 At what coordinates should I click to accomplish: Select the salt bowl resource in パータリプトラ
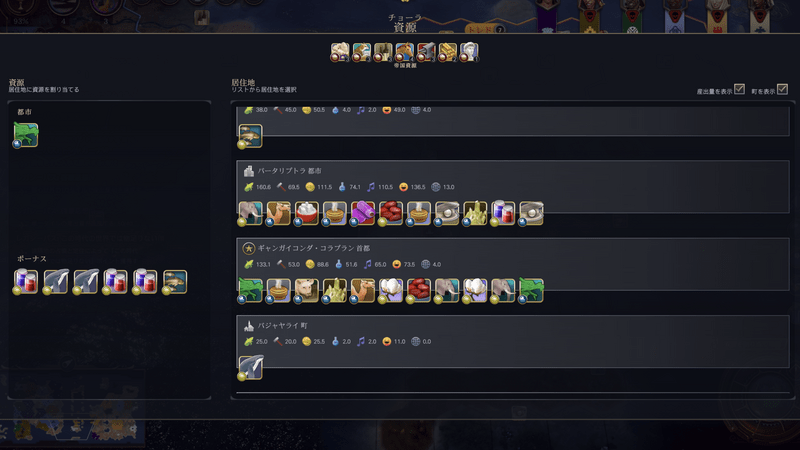[306, 213]
